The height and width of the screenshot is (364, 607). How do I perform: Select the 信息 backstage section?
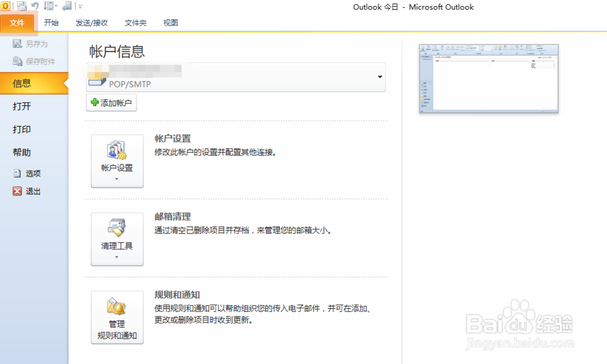[x=34, y=83]
